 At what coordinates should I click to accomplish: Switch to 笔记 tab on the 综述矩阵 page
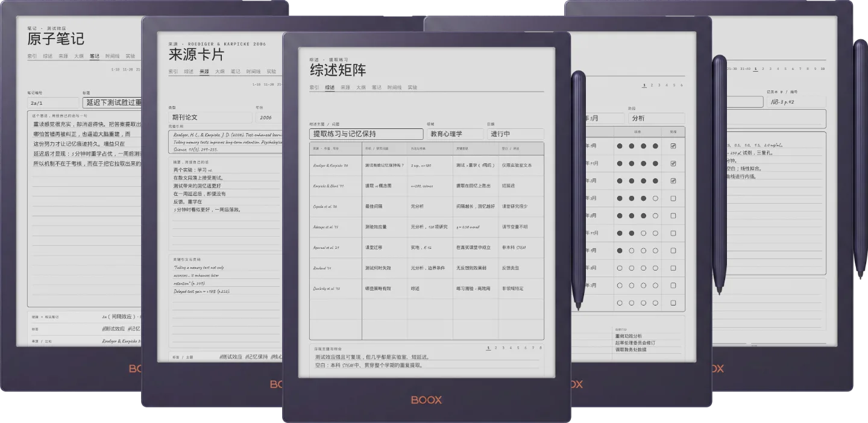[x=376, y=87]
